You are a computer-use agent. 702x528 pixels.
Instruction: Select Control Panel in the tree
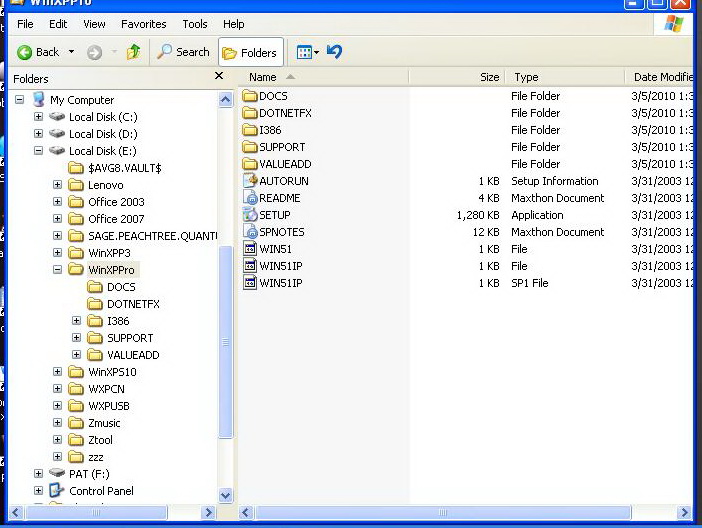[x=101, y=491]
